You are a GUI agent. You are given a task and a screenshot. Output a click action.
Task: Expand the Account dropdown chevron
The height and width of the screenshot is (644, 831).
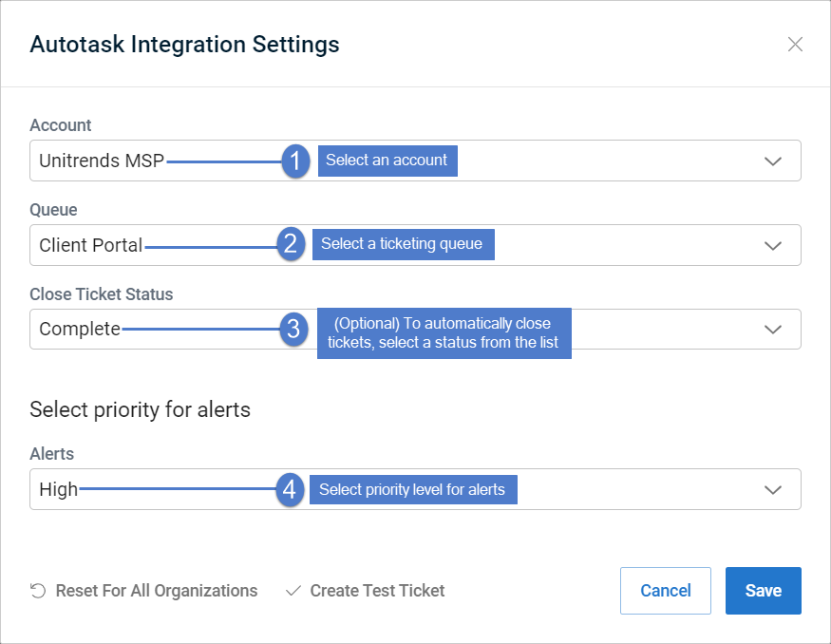coord(773,161)
